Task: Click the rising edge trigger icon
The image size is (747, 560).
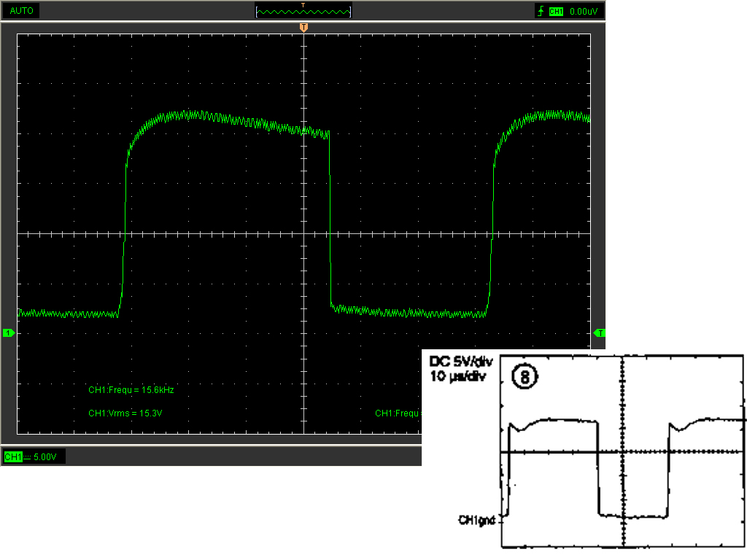Action: [x=540, y=11]
